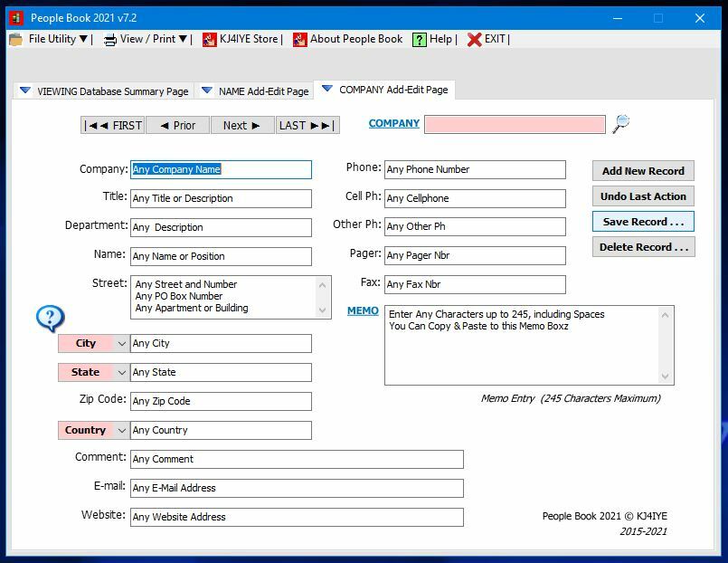This screenshot has width=728, height=563.
Task: Go to FIRST record
Action: [113, 126]
